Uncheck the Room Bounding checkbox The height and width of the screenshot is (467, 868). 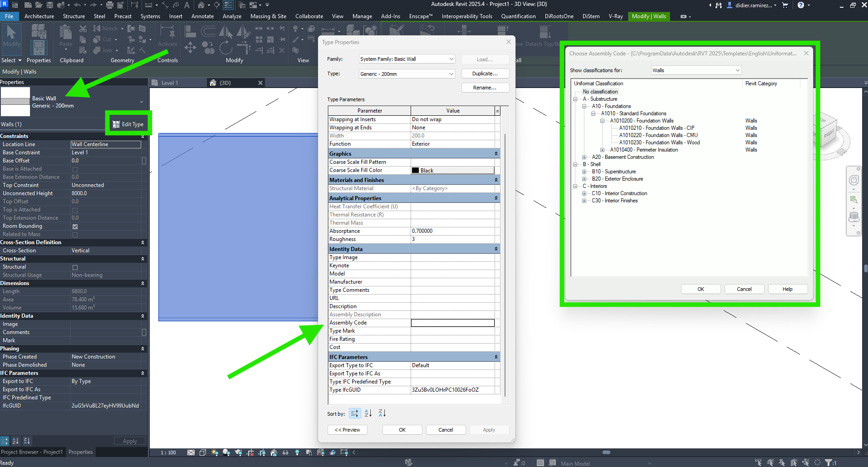pyautogui.click(x=75, y=226)
